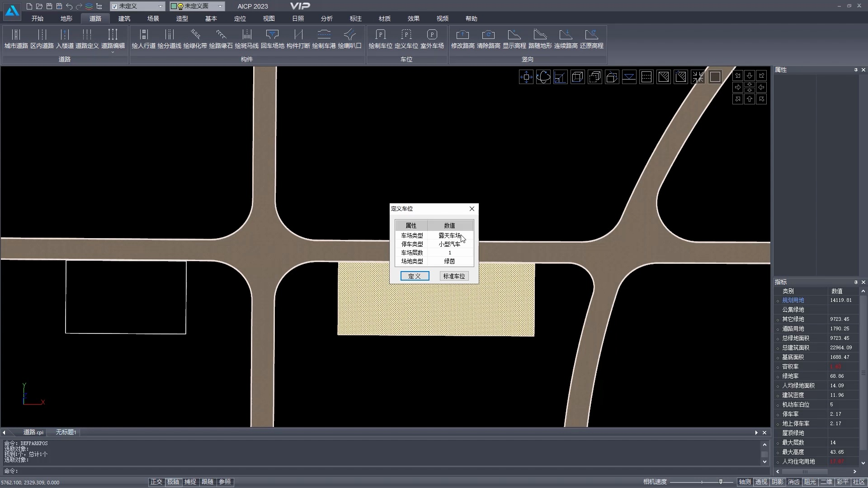
Task: Pin the 指标 panel
Action: click(x=856, y=282)
